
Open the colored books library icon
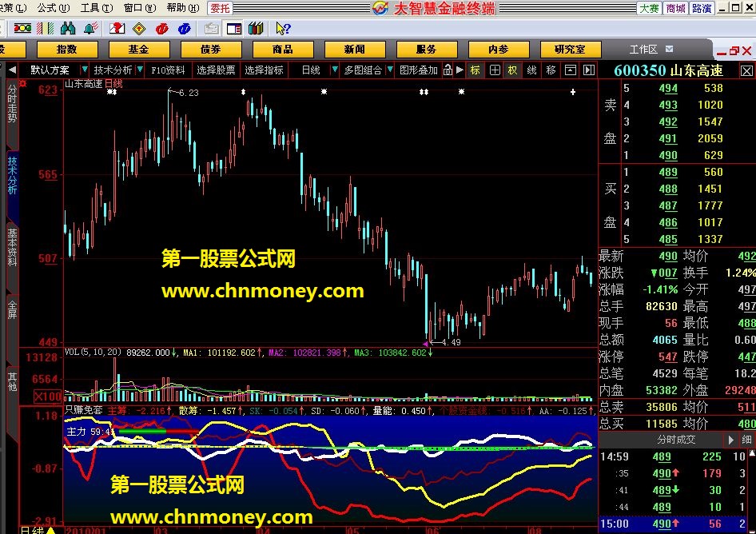point(256,29)
